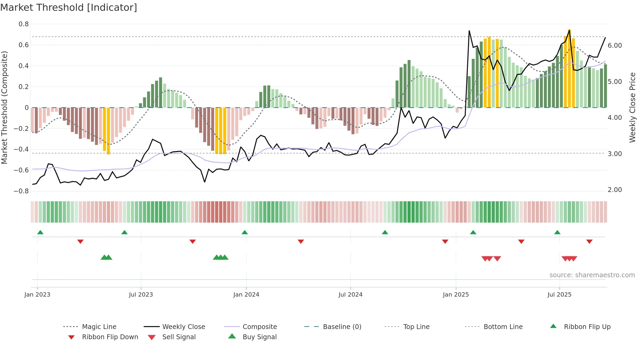Toggle the Ribbon Flip Up legend entry
The height and width of the screenshot is (362, 644).
click(x=580, y=327)
